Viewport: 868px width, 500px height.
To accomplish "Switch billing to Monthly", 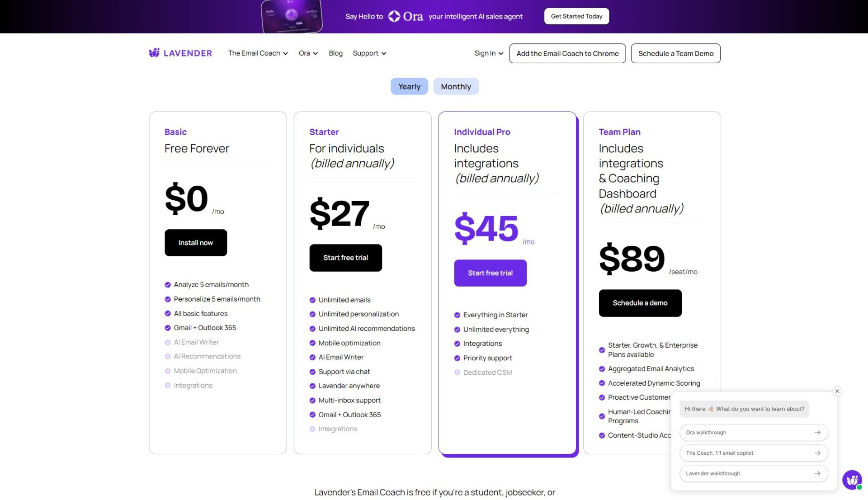I will click(x=456, y=86).
